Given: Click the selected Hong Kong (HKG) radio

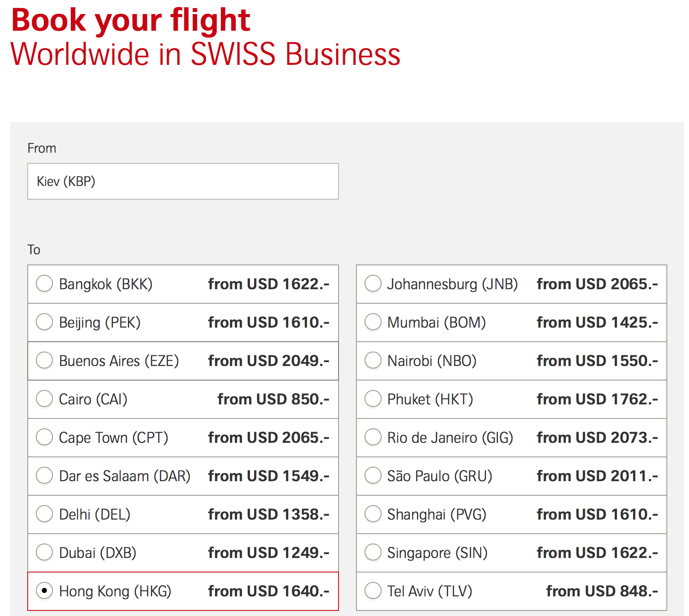Looking at the screenshot, I should click(x=44, y=591).
